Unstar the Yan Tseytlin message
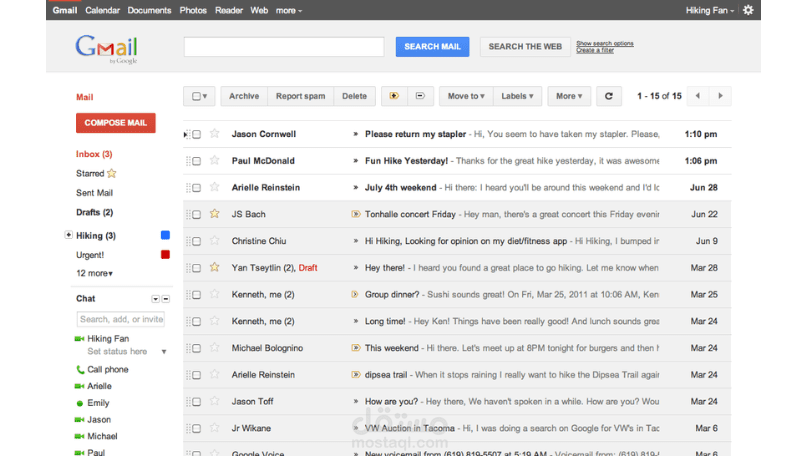 (x=215, y=267)
